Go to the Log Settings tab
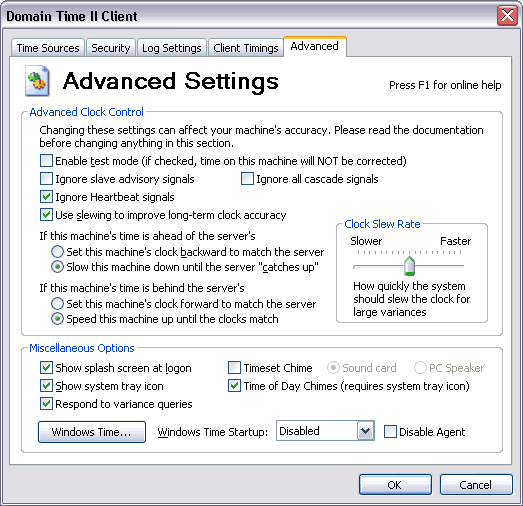 (171, 48)
